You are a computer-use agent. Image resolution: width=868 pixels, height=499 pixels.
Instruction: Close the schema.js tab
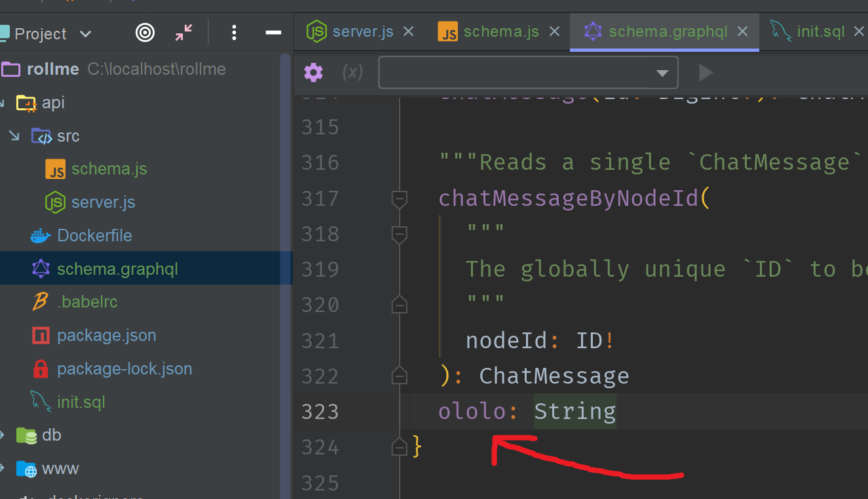point(554,31)
